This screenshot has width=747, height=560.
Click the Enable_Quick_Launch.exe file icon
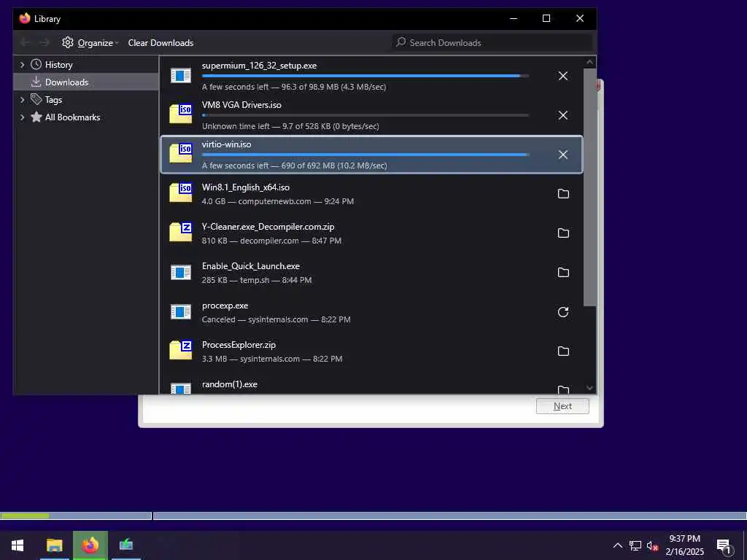(x=181, y=273)
